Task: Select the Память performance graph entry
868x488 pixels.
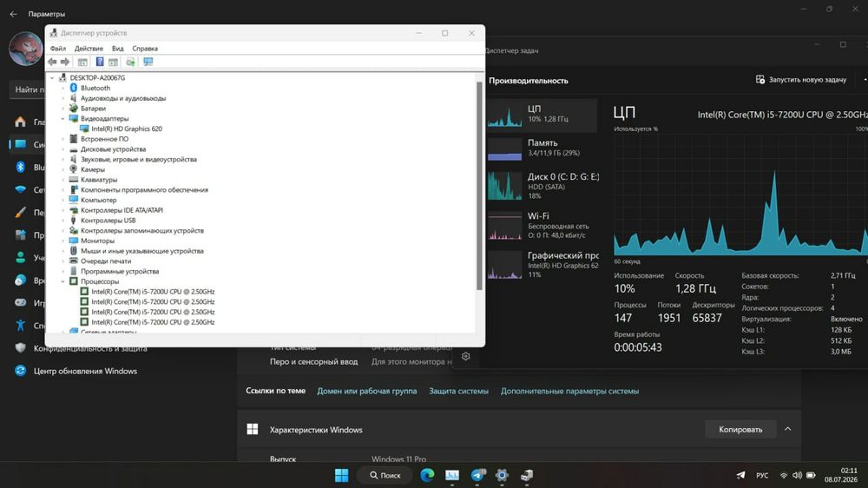Action: (542, 148)
